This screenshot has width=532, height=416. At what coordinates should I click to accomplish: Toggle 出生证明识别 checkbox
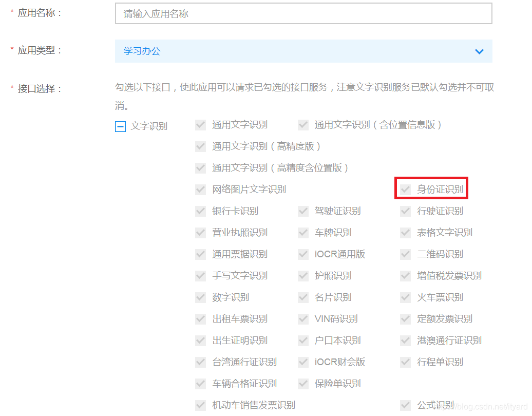click(x=200, y=341)
